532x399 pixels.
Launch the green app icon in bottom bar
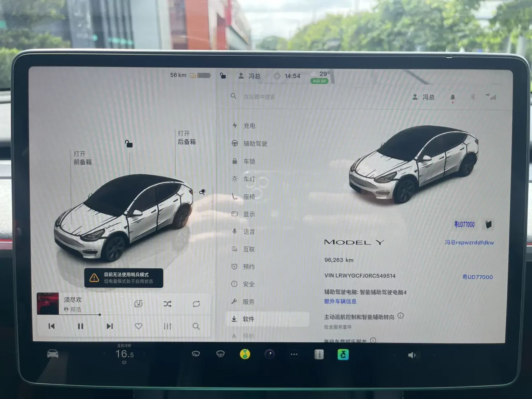pos(343,354)
